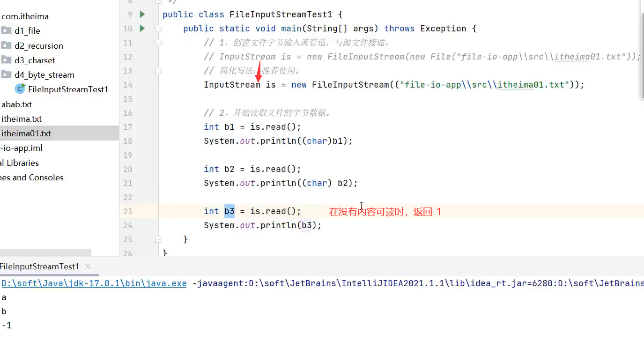Collapse the comment block fold marker at line 11
Image resolution: width=644 pixels, height=341 pixels.
(x=158, y=43)
